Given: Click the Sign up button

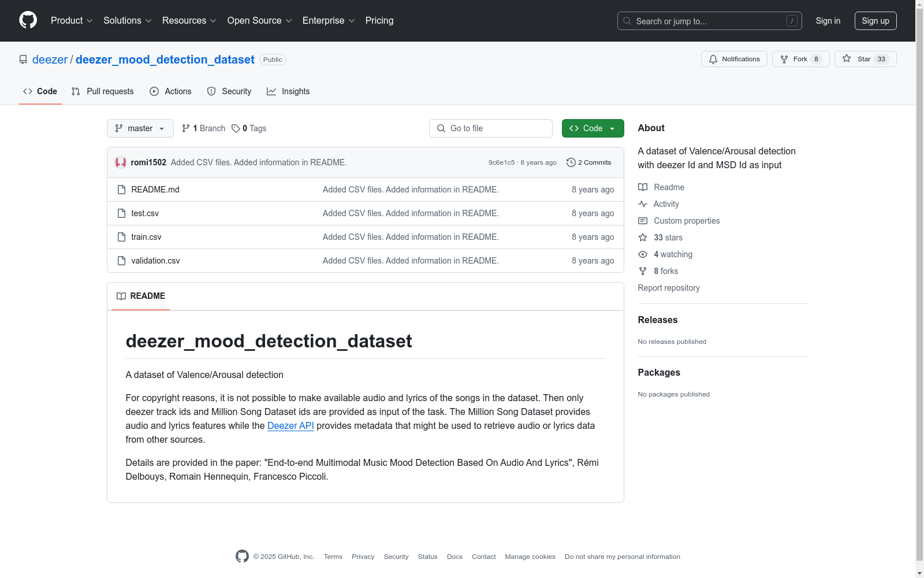Looking at the screenshot, I should [875, 21].
